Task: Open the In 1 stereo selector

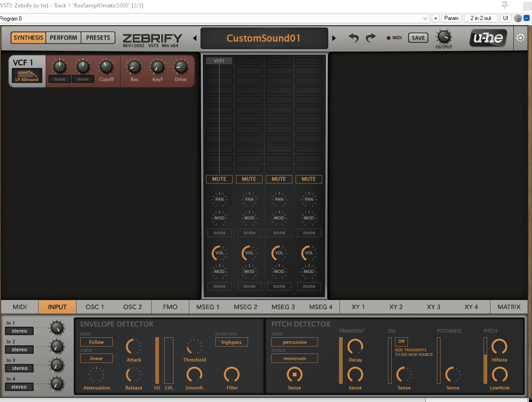Action: pyautogui.click(x=19, y=331)
